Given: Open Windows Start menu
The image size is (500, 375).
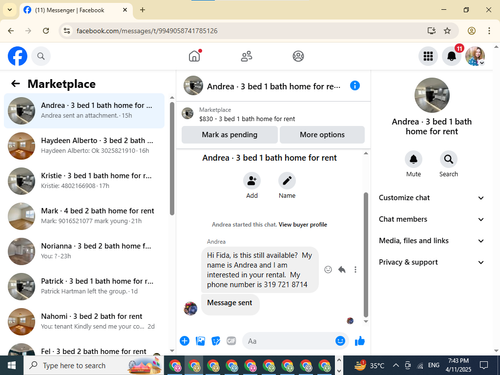Looking at the screenshot, I should (12, 365).
